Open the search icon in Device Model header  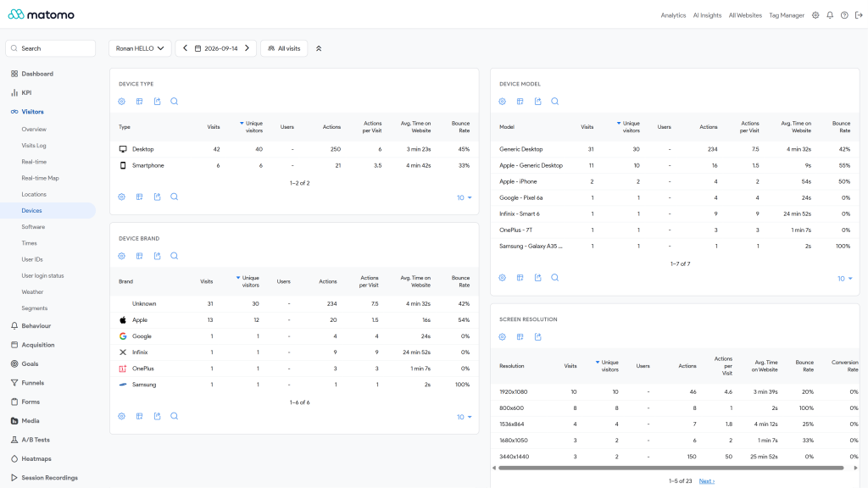tap(554, 102)
